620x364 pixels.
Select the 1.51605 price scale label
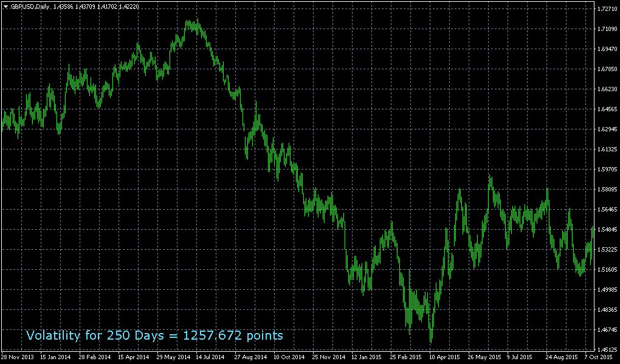608,270
